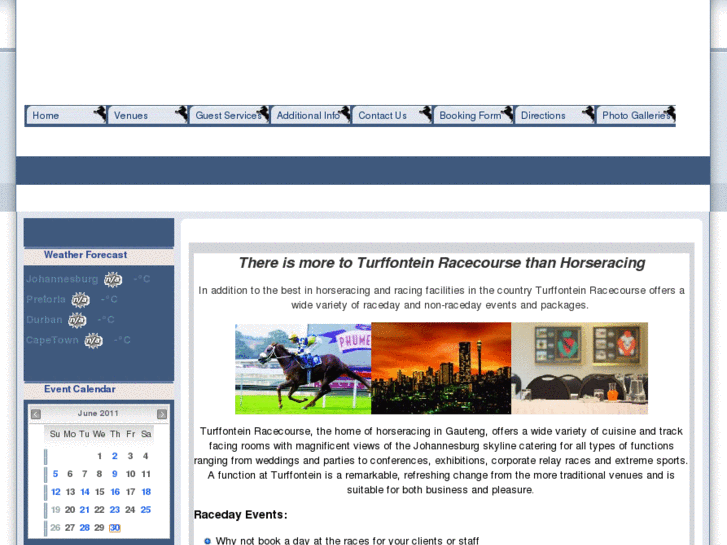Click the Pretoria weather n/a icon
The width and height of the screenshot is (727, 545).
pyautogui.click(x=80, y=300)
